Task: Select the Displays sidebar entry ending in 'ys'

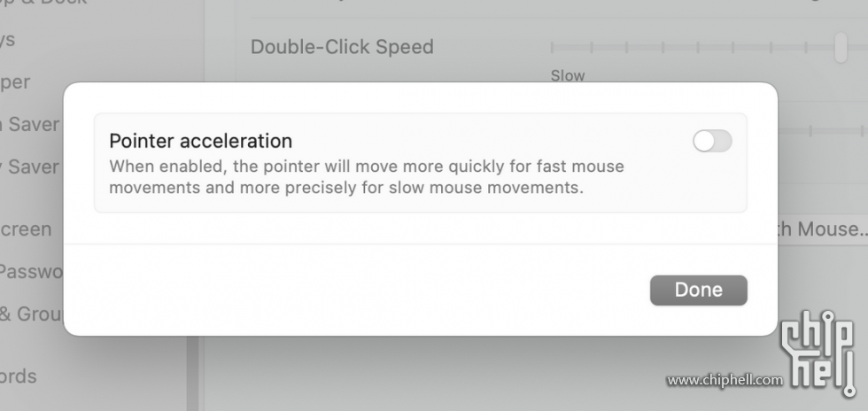Action: pos(7,39)
